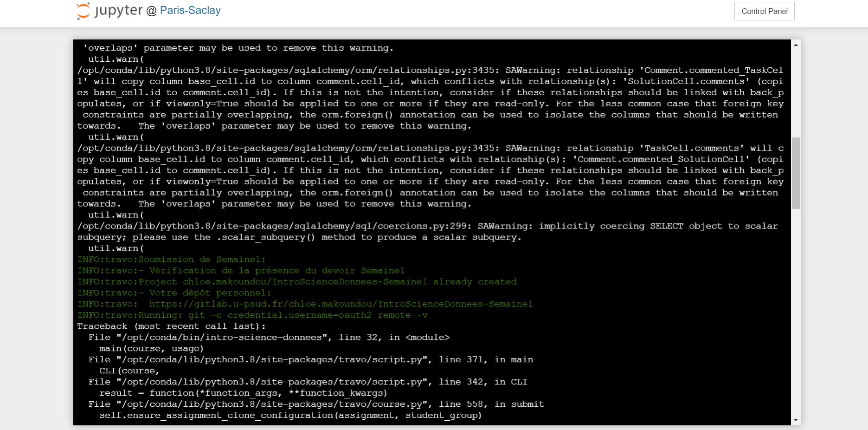Click the script.py line 371 traceback entry
Viewport: 868px width, 430px height.
[x=311, y=360]
